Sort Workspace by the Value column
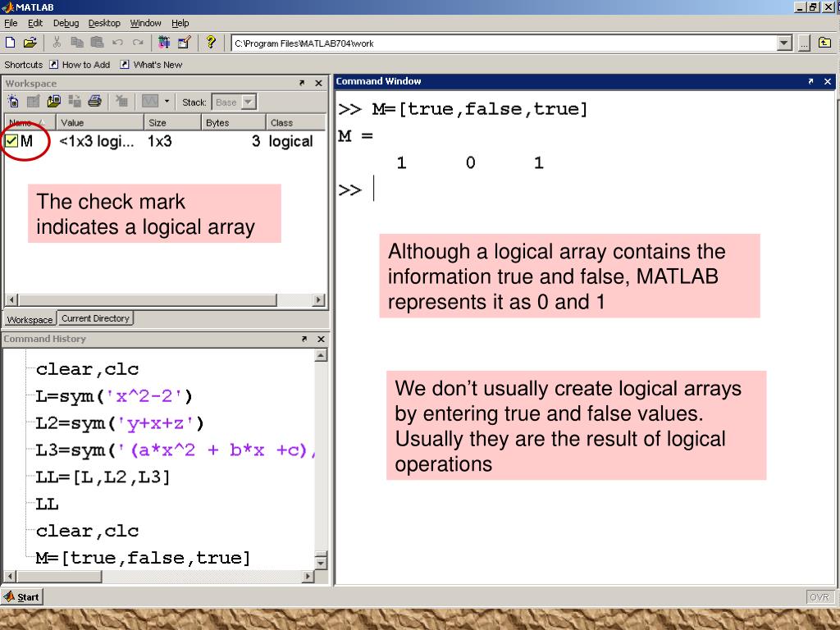Viewport: 840px width, 630px height. [100, 123]
